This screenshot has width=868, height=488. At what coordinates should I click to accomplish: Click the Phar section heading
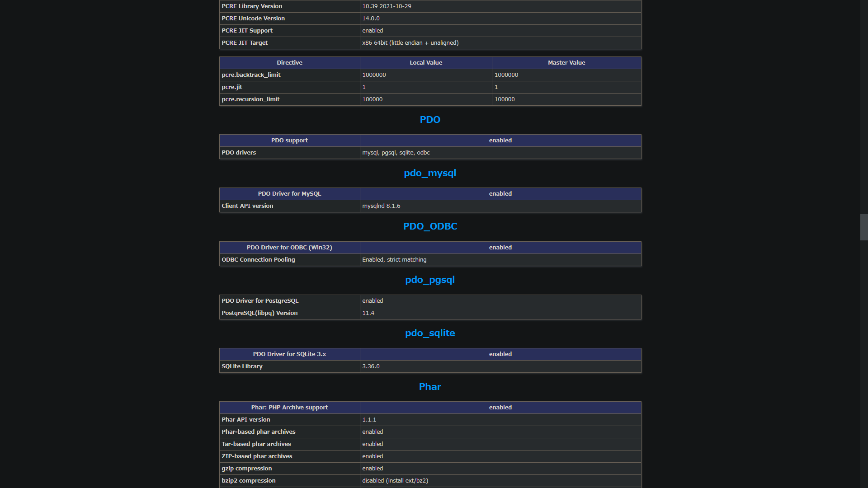429,387
